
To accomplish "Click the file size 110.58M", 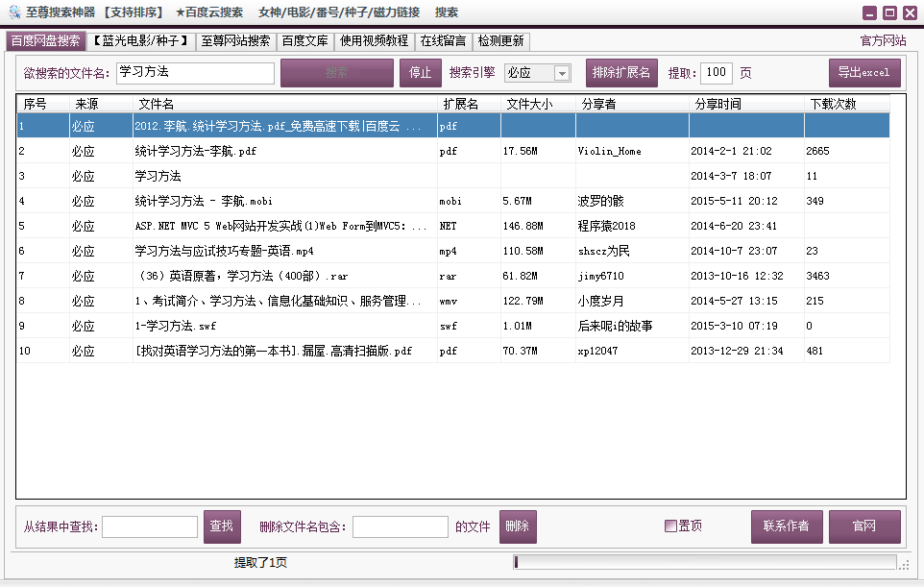I will point(523,251).
